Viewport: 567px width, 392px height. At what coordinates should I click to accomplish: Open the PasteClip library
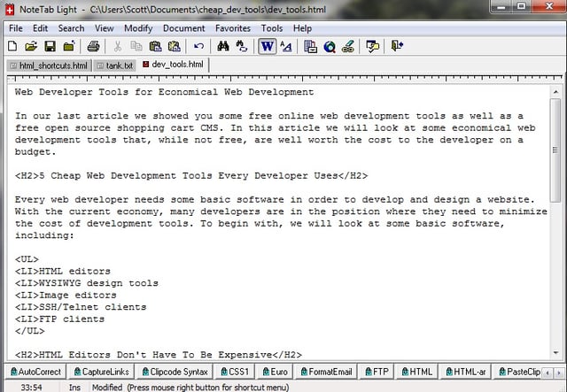519,372
